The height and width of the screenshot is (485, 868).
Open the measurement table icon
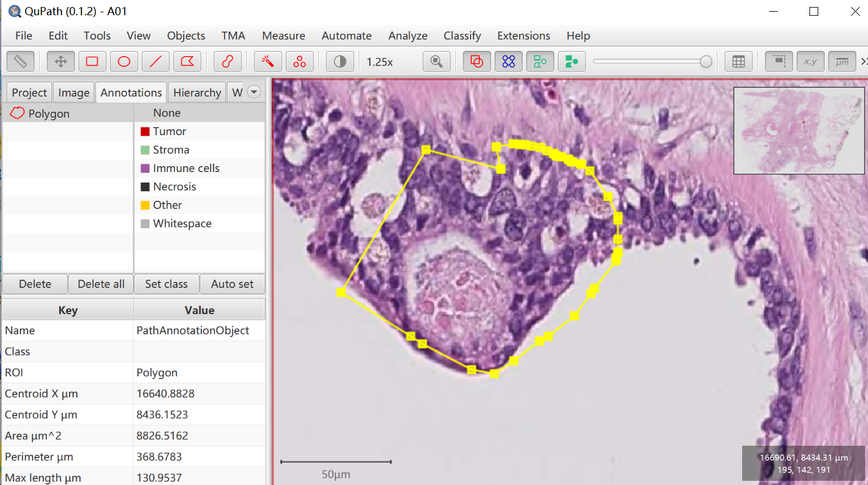tap(739, 61)
